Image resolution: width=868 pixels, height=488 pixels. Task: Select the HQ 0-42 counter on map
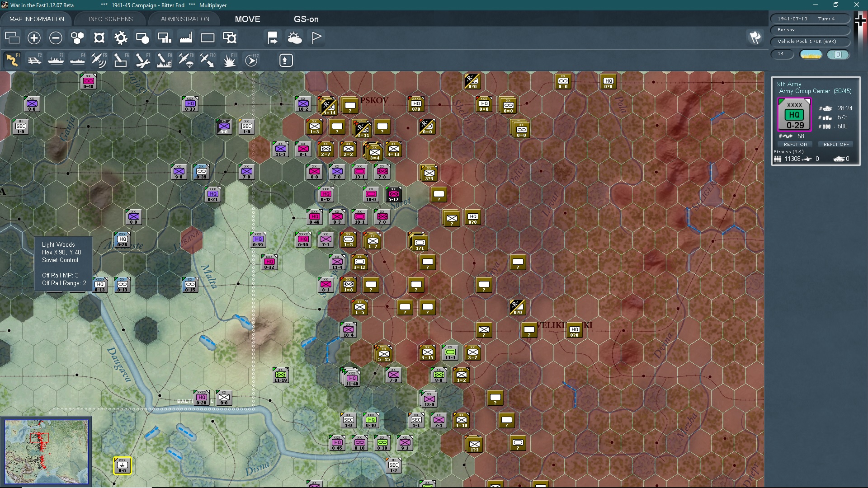[326, 194]
